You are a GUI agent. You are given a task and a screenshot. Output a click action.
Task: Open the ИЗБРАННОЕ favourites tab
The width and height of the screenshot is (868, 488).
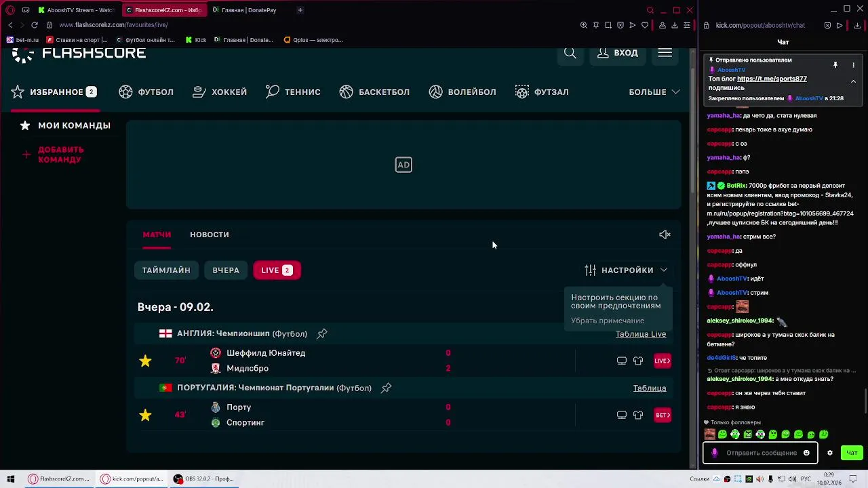[x=54, y=91]
